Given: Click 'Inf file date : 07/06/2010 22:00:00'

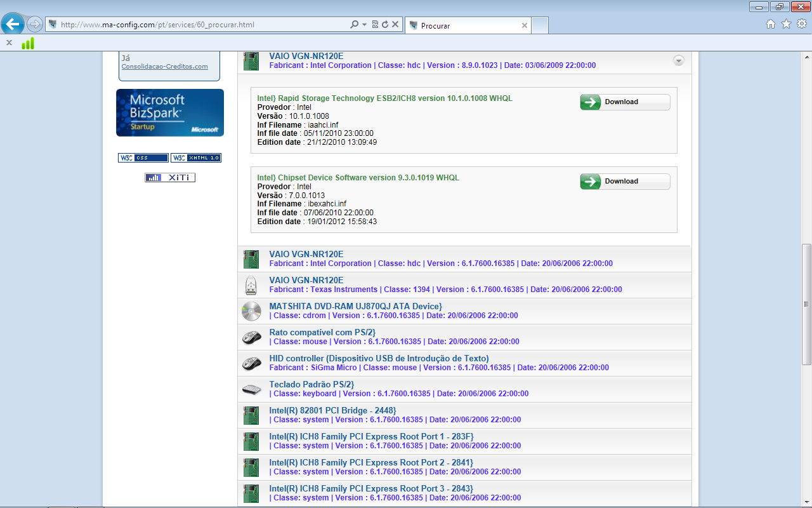Looking at the screenshot, I should [x=315, y=213].
